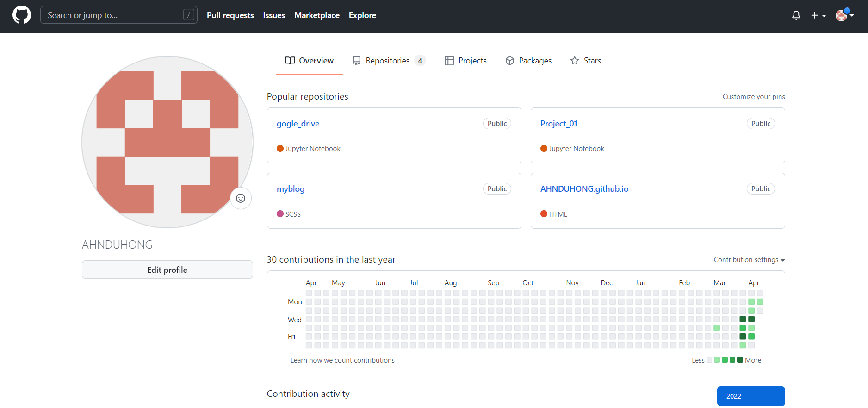Open Marketplace from header

pos(317,15)
